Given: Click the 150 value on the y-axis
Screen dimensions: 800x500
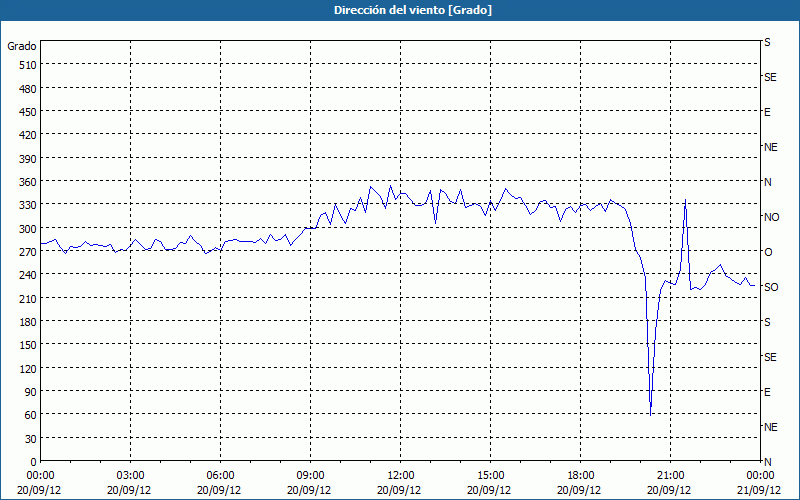Looking at the screenshot, I should click(x=28, y=345).
